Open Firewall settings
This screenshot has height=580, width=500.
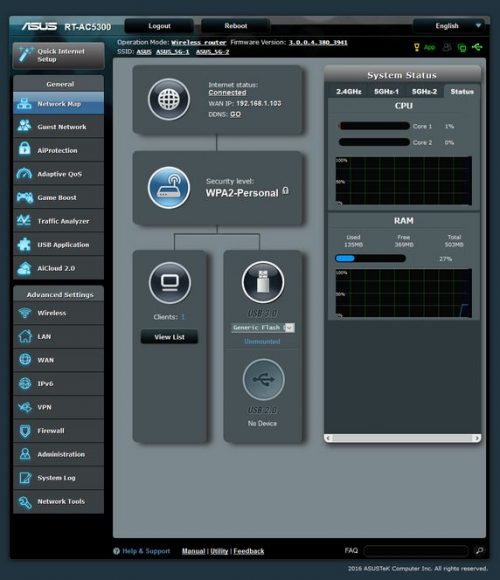(58, 431)
